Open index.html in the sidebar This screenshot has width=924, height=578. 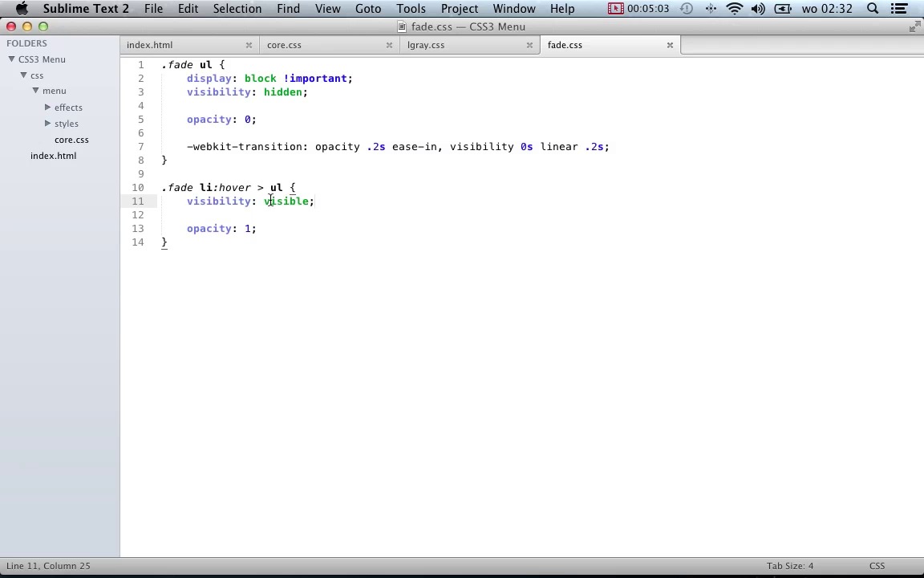pos(53,156)
